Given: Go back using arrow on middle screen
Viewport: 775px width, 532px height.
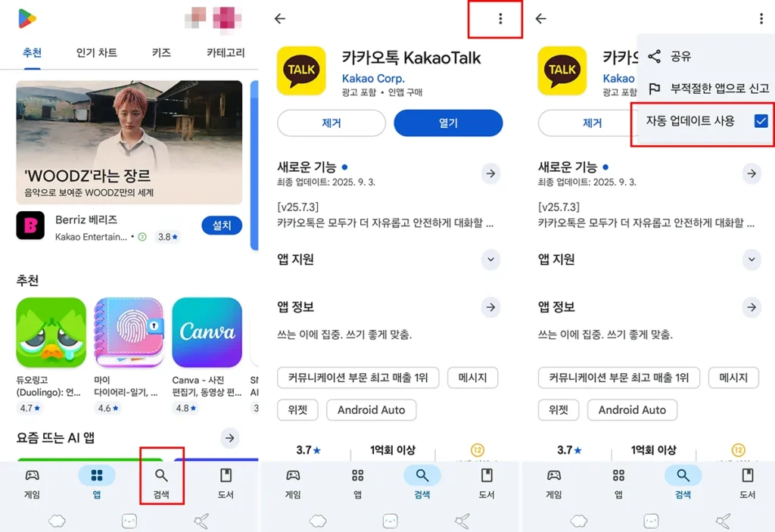Looking at the screenshot, I should pyautogui.click(x=280, y=19).
